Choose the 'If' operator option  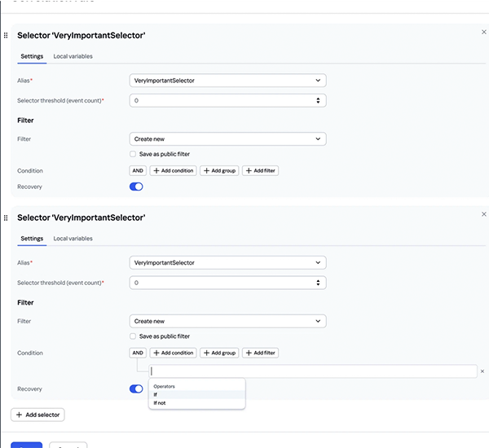196,395
